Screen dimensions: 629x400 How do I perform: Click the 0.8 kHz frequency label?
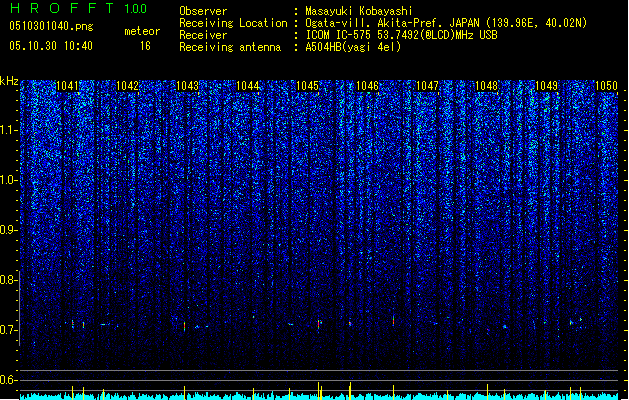click(x=8, y=280)
